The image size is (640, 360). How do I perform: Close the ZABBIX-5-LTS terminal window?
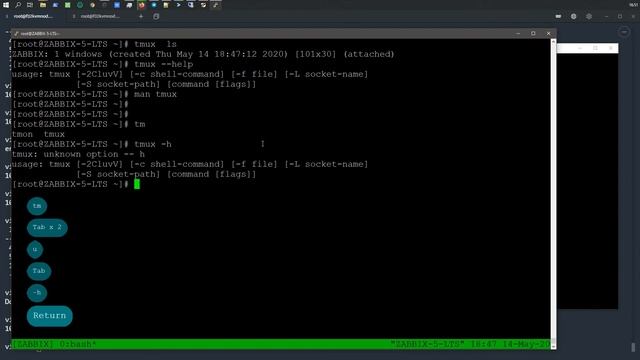point(548,33)
